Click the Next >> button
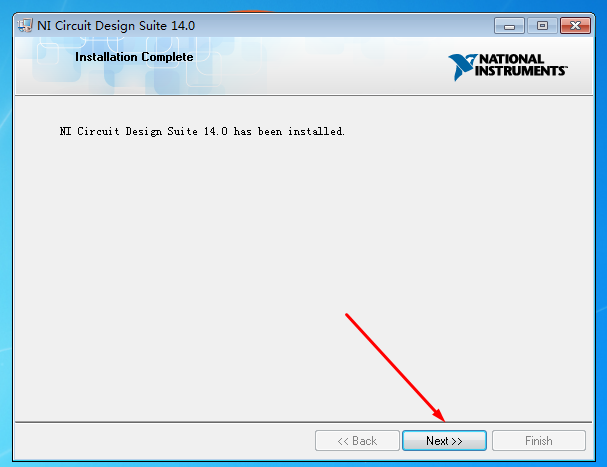This screenshot has height=467, width=607. 444,440
